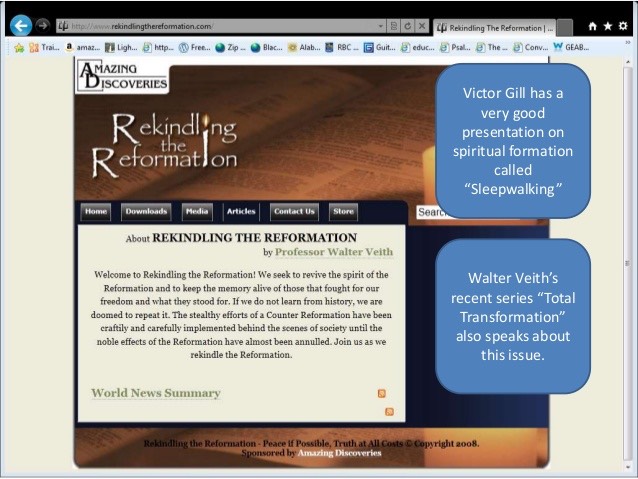Open the World News Summary link
Screen dimensions: 638x479
pyautogui.click(x=156, y=393)
